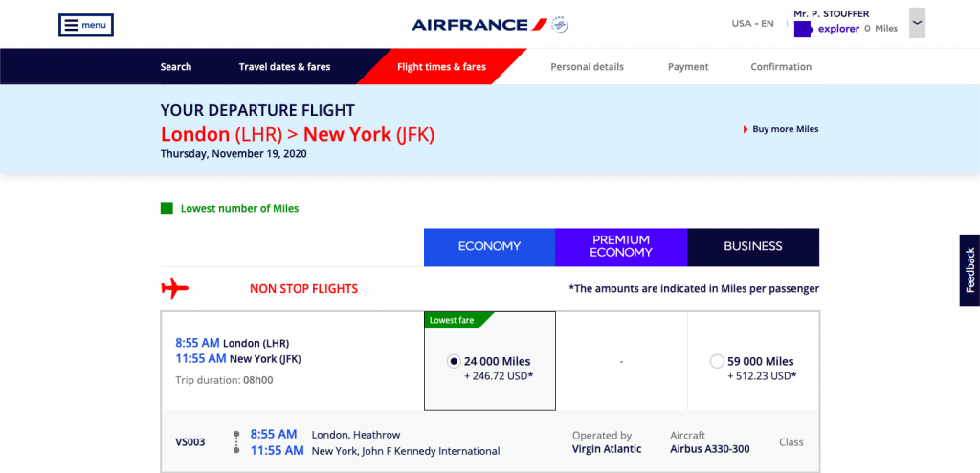
Task: Click the SkyTeam alliance emblem
Action: click(560, 25)
